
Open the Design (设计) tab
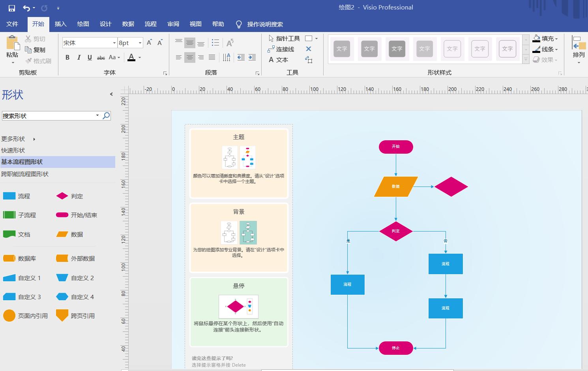coord(105,24)
